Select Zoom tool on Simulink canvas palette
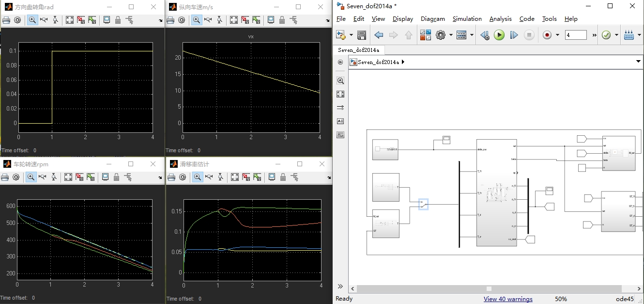 (340, 81)
